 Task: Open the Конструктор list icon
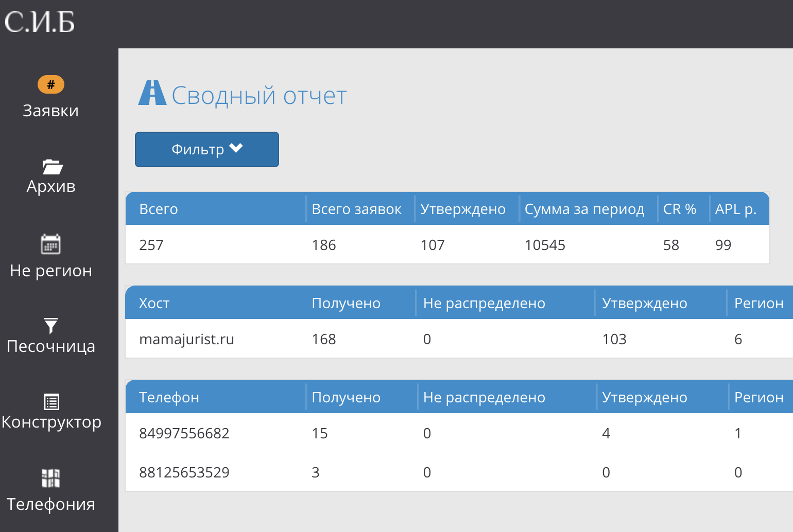pos(51,401)
